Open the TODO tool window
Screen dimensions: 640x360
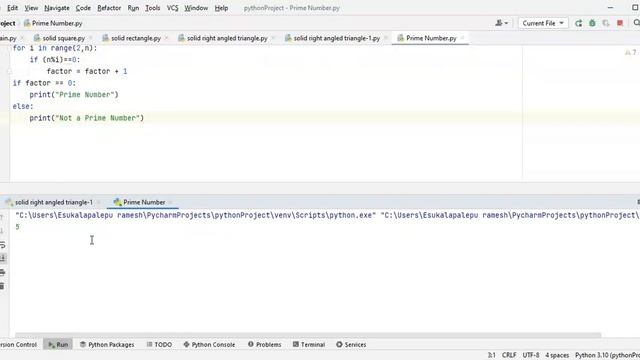click(159, 344)
